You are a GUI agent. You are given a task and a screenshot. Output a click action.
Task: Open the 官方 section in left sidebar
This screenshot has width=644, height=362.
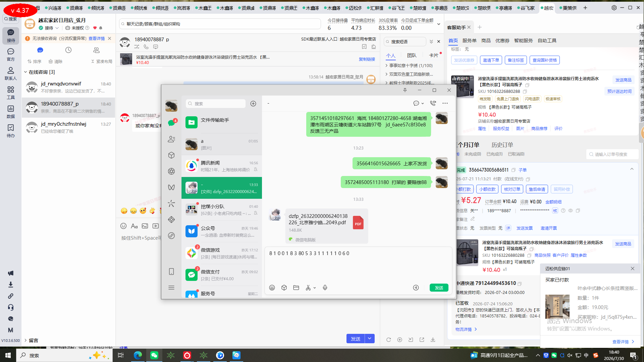tap(11, 54)
